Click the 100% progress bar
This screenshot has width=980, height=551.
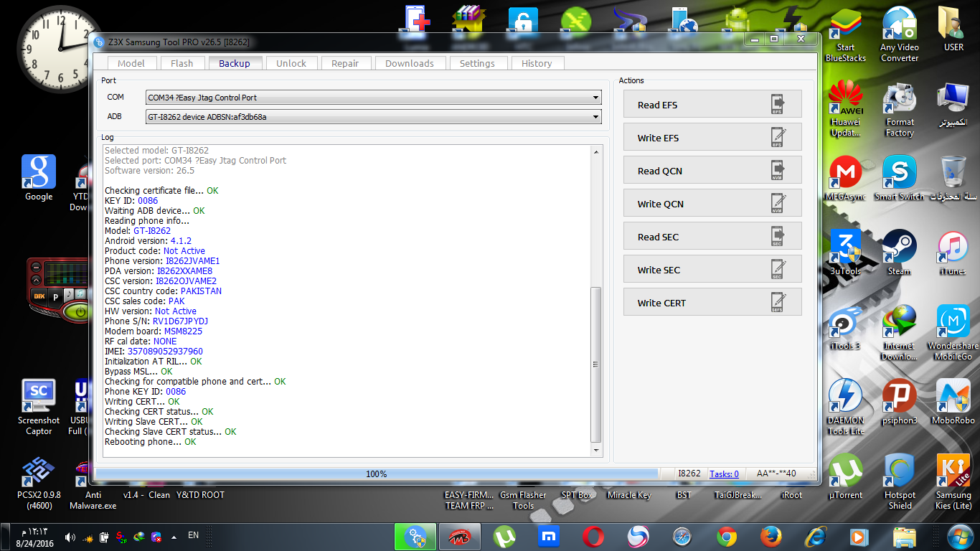coord(377,474)
